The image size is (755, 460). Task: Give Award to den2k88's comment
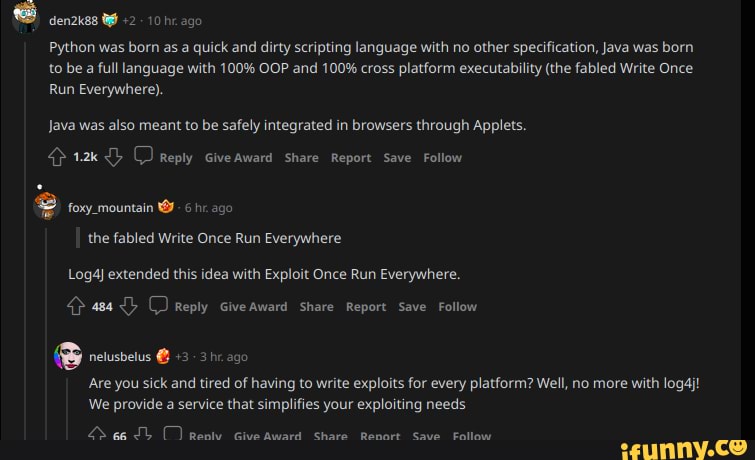tap(238, 158)
